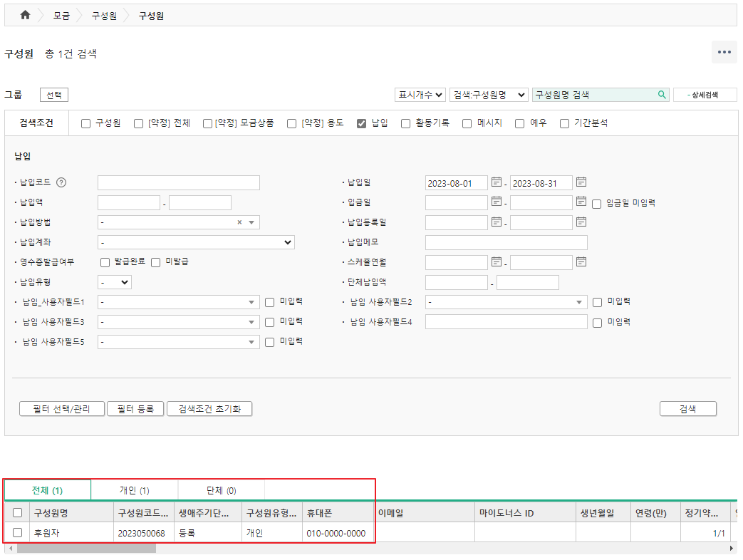Image resolution: width=743 pixels, height=560 pixels.
Task: Click the green search magnifier icon
Action: [x=662, y=95]
